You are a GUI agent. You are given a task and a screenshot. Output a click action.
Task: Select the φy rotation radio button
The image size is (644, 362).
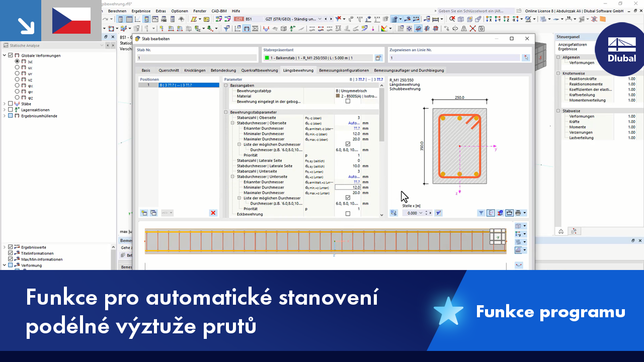click(x=17, y=92)
